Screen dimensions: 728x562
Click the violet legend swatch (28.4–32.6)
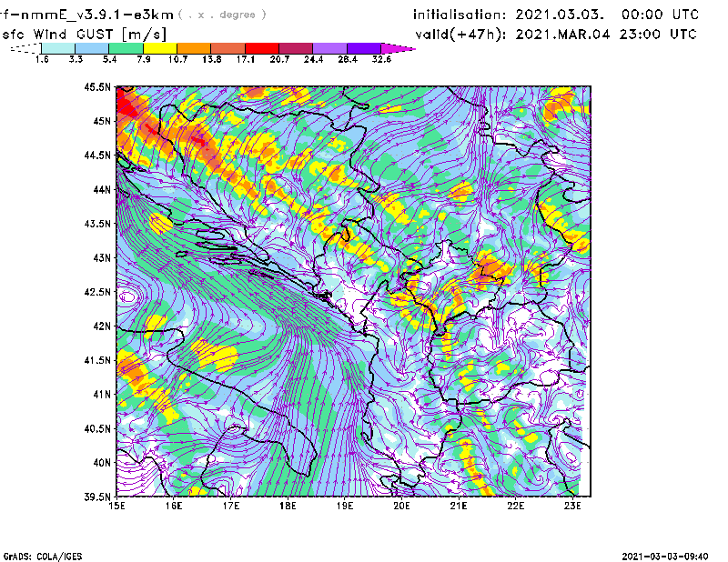[x=364, y=48]
